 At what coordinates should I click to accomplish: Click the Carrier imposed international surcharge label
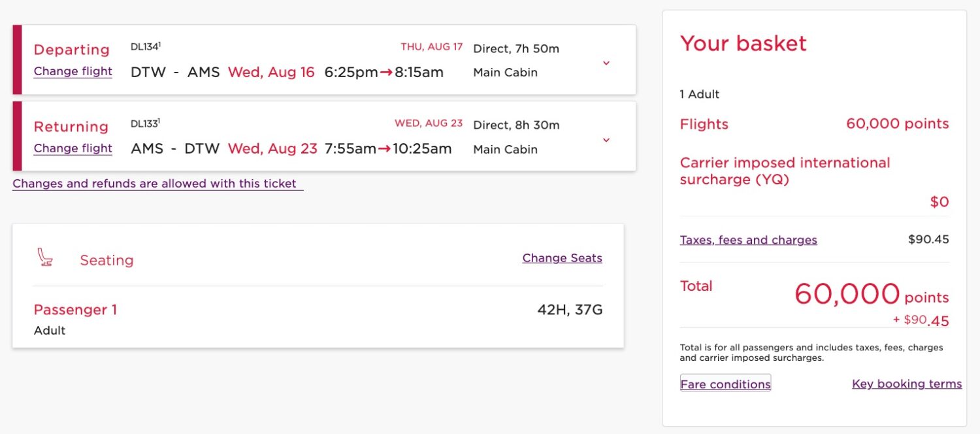click(x=785, y=171)
